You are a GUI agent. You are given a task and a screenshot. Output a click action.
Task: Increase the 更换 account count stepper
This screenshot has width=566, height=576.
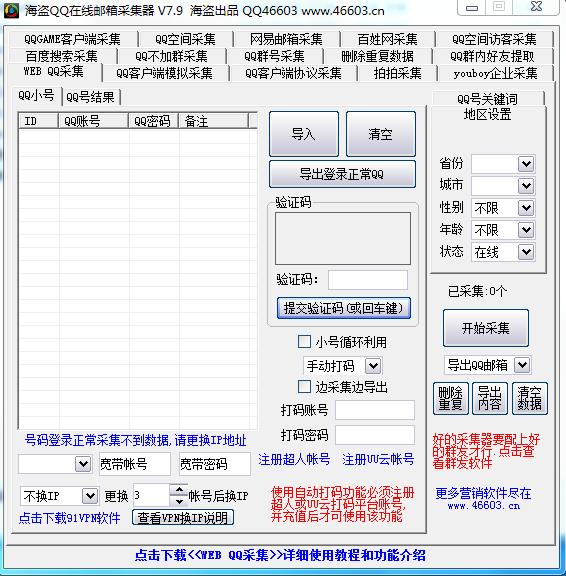179,490
